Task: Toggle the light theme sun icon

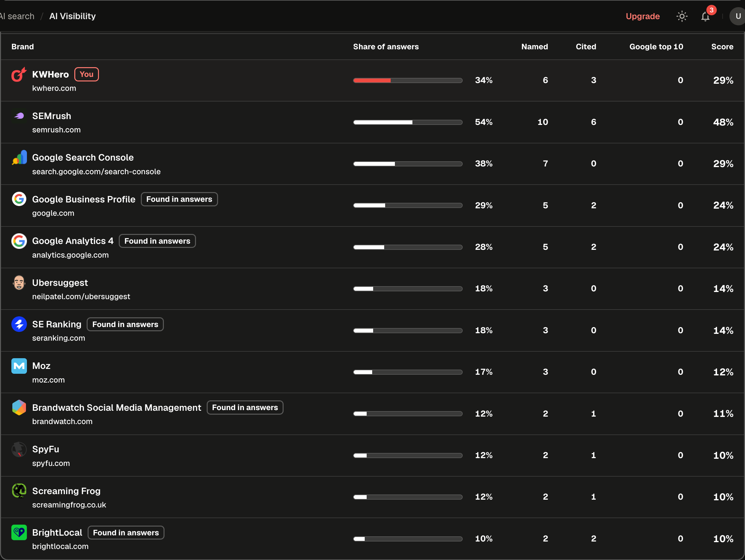Action: 682,16
